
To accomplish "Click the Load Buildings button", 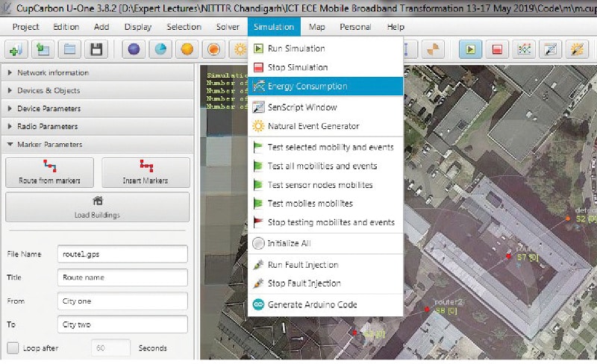I will tap(97, 207).
